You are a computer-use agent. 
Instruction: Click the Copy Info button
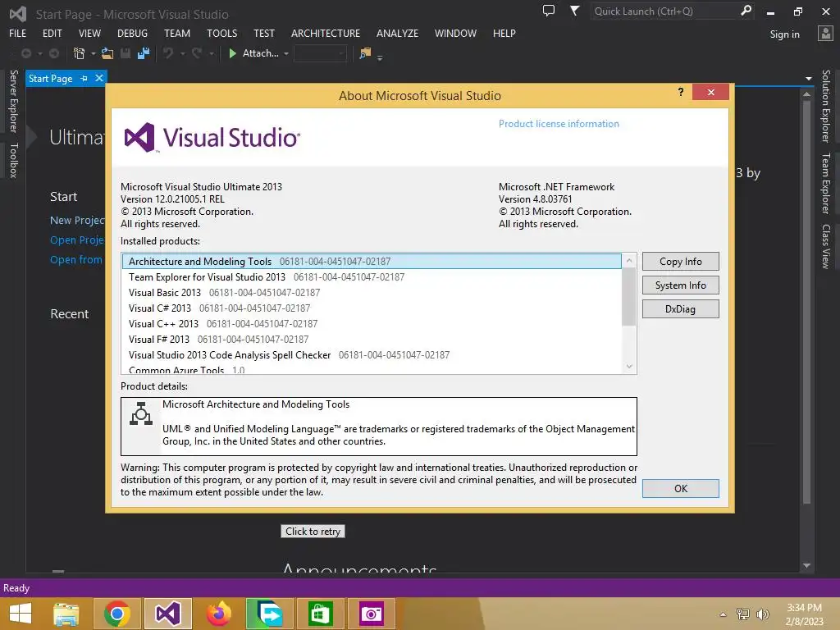[x=680, y=262]
